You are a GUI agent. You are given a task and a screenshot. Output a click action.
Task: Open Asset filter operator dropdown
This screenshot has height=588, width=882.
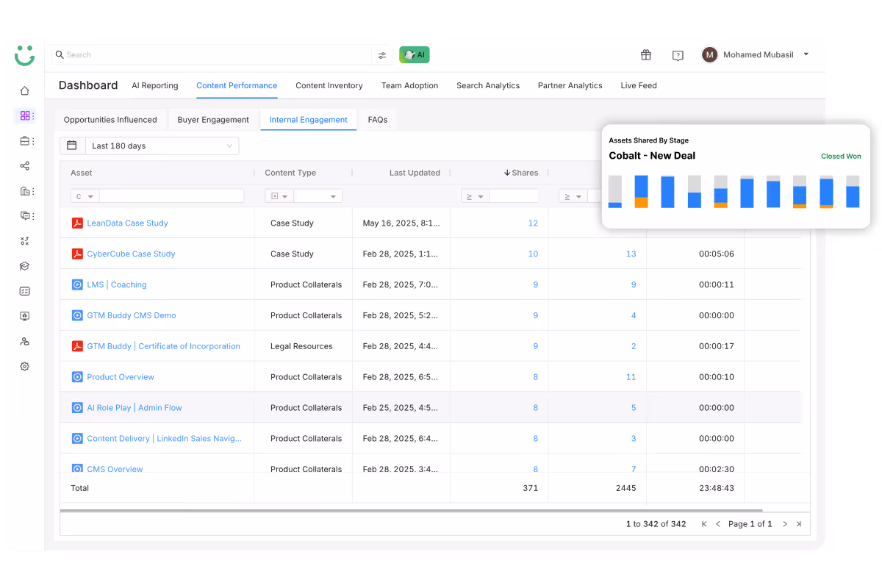point(85,196)
